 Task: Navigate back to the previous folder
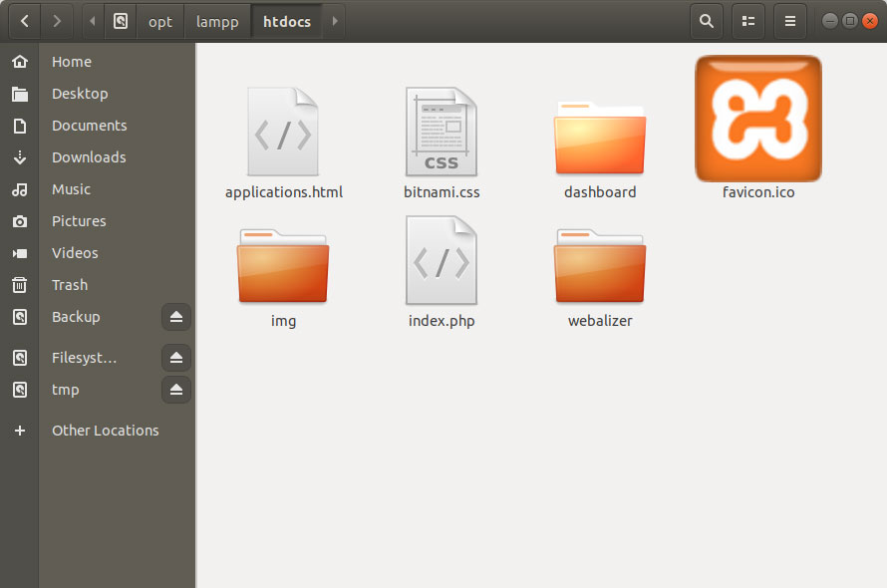(x=23, y=20)
